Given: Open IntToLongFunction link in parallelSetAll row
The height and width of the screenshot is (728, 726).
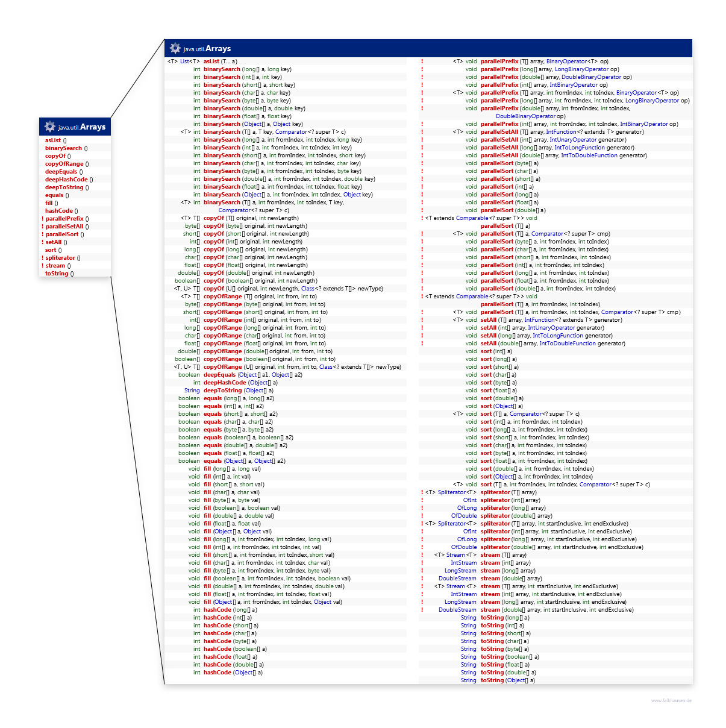Looking at the screenshot, I should click(x=580, y=148).
